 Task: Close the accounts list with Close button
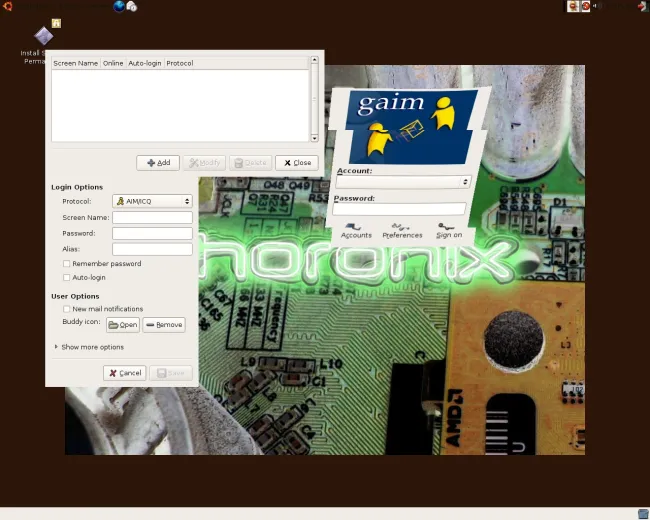(297, 163)
